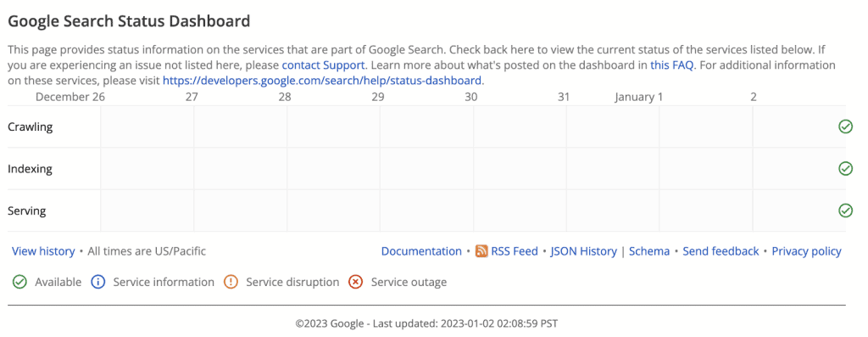Click the Serving row green available checkmark
Viewport: 868px width, 337px height.
coord(845,211)
